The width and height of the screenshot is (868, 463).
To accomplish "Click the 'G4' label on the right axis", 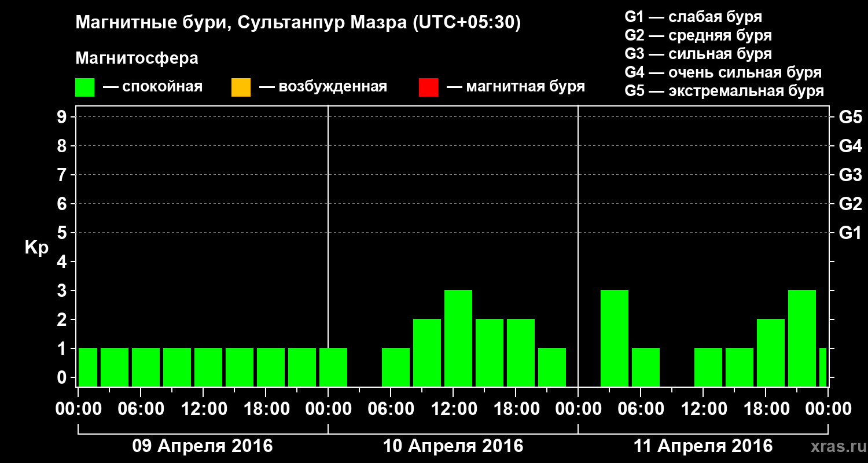I will pyautogui.click(x=851, y=146).
